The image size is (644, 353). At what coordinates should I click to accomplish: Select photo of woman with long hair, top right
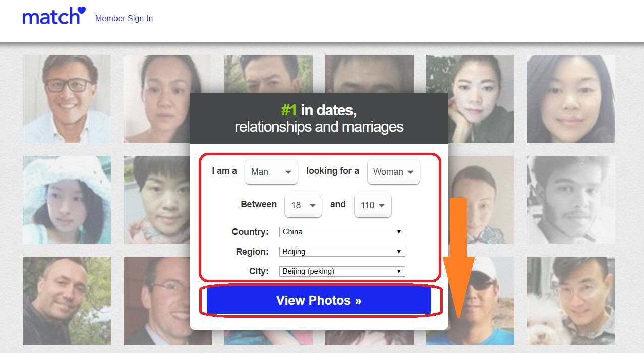point(571,99)
